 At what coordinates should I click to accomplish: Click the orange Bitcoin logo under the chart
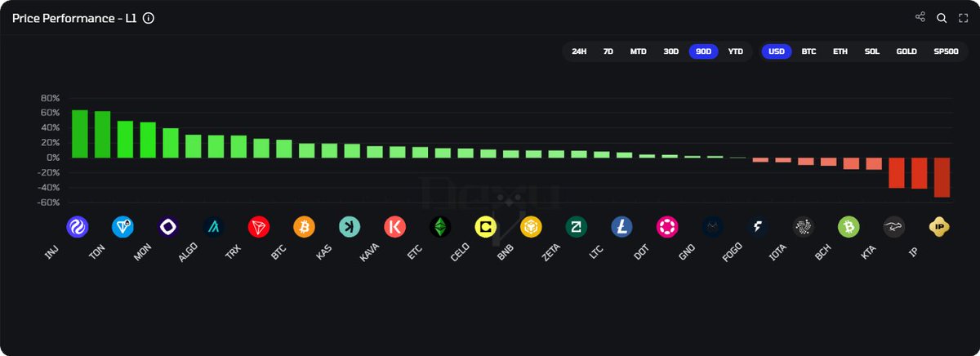coord(305,227)
